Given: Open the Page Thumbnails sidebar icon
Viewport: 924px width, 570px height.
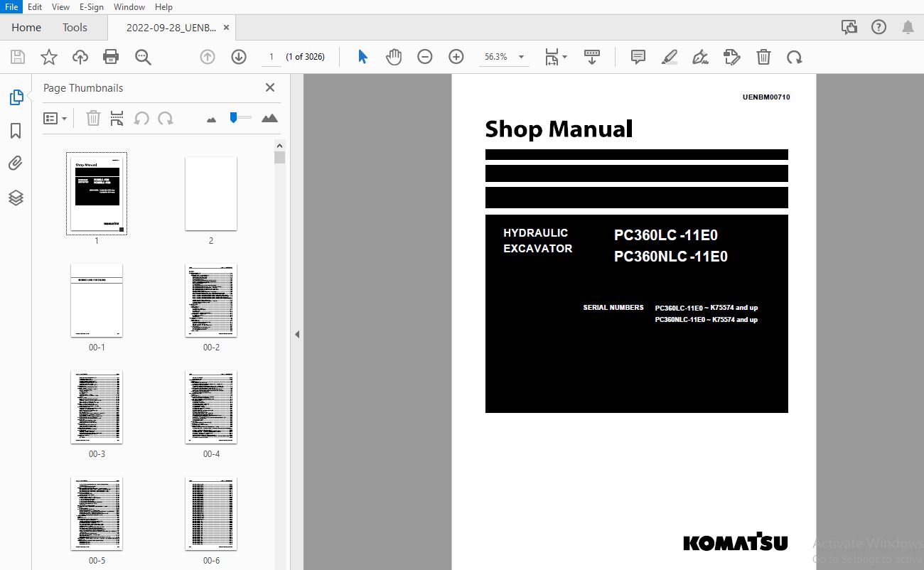Looking at the screenshot, I should pos(16,97).
